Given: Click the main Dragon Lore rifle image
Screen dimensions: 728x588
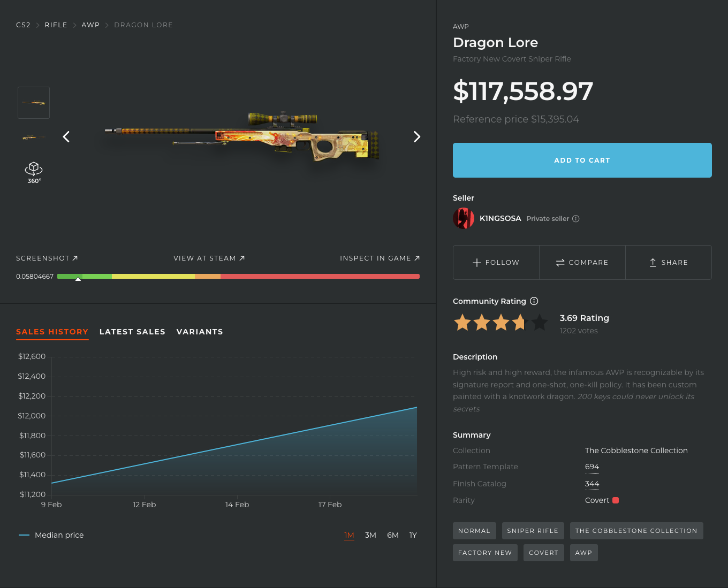Looking at the screenshot, I should pos(242,136).
